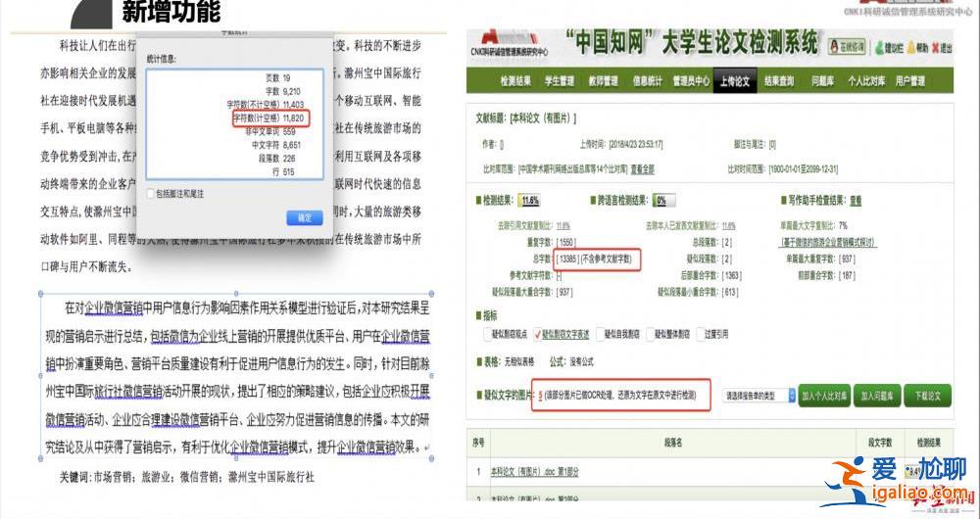Open the 问题库 navigation tab
The height and width of the screenshot is (519, 980).
[x=822, y=81]
